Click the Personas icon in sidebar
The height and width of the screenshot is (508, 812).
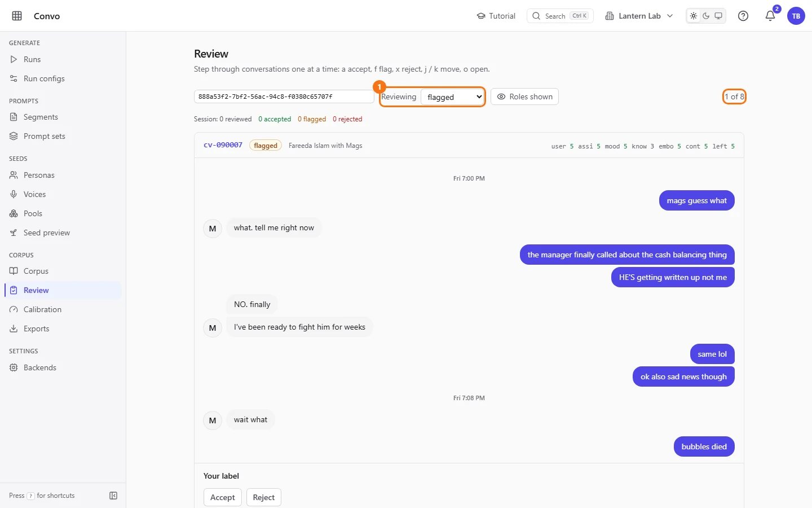(14, 175)
